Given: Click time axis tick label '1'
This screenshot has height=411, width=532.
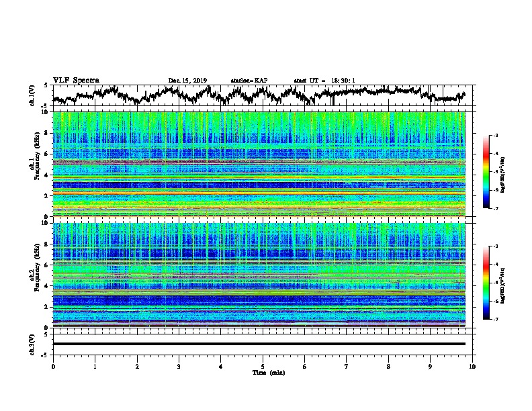Looking at the screenshot, I should click(95, 367).
